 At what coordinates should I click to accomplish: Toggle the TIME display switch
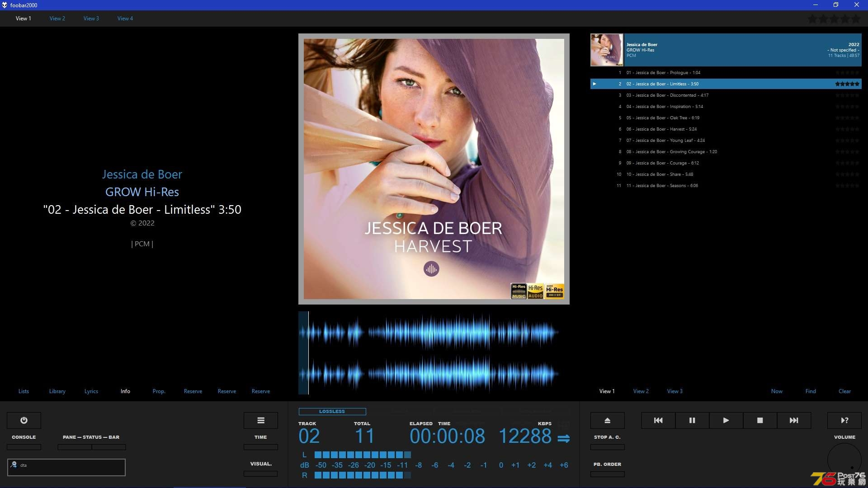(261, 447)
